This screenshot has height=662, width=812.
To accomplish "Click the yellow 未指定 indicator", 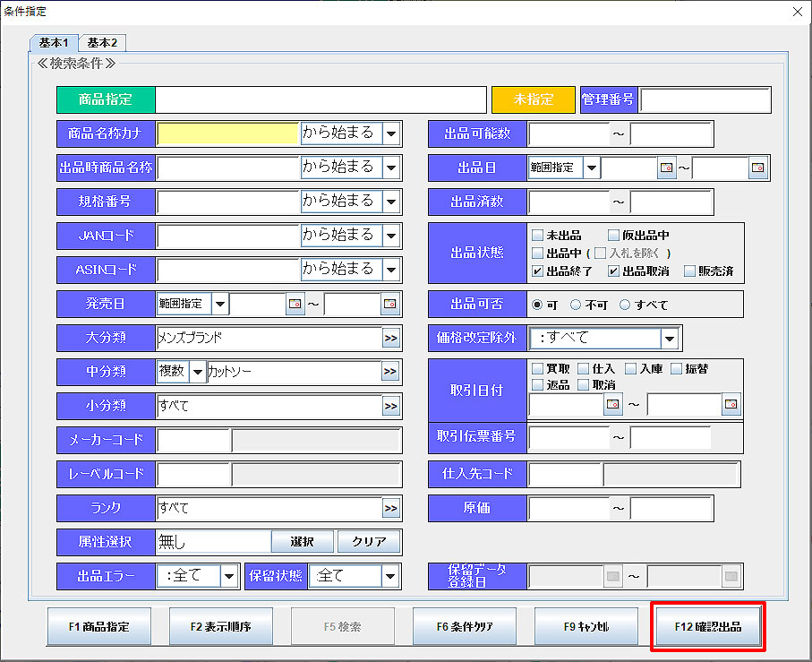I will (533, 99).
